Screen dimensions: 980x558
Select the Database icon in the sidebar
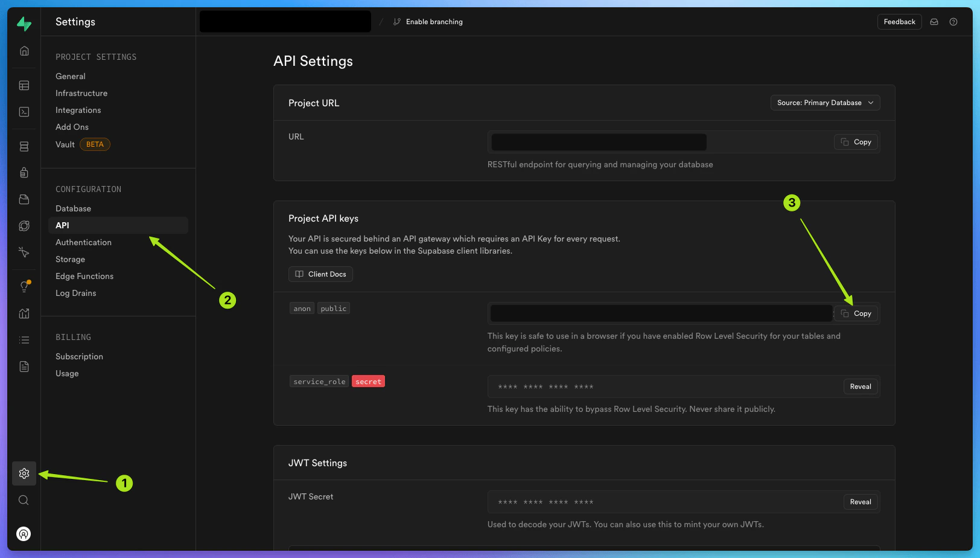point(24,146)
